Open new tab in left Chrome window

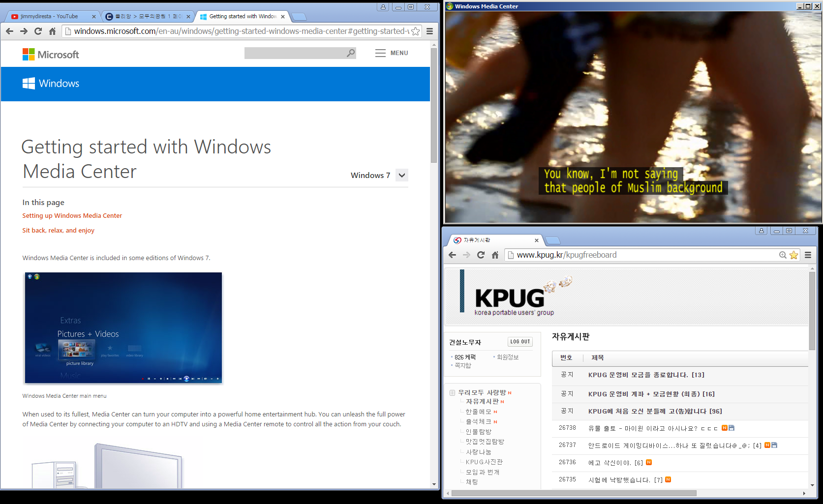point(299,17)
